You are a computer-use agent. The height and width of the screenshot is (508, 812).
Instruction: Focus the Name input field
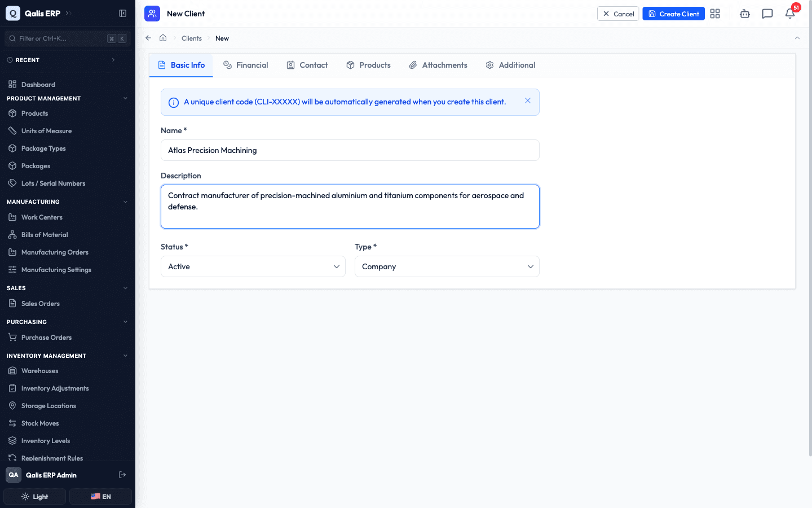click(350, 150)
